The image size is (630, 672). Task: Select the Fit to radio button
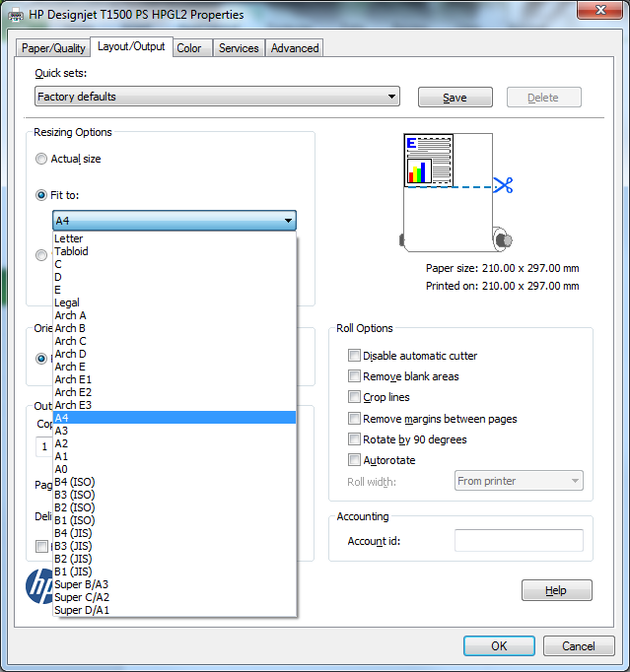point(41,195)
